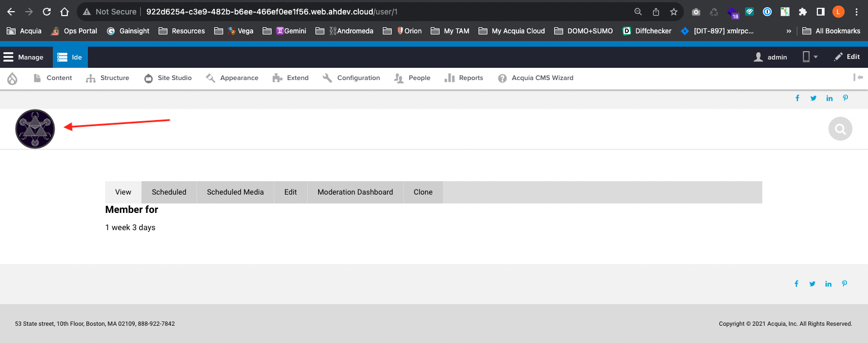
Task: Open the responsive preview device dropdown
Action: [x=810, y=57]
